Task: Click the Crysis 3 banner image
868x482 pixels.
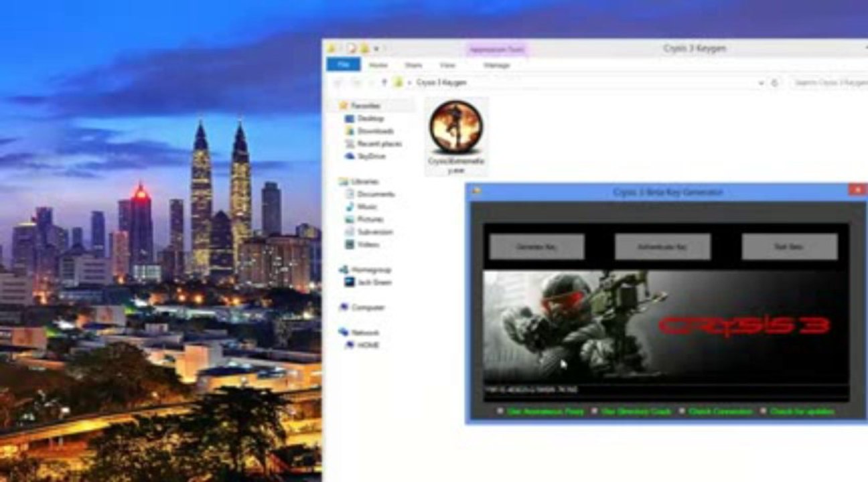Action: pos(666,326)
